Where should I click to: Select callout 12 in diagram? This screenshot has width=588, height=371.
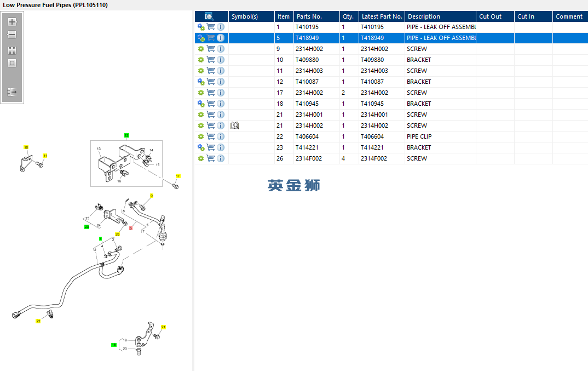coord(127,135)
